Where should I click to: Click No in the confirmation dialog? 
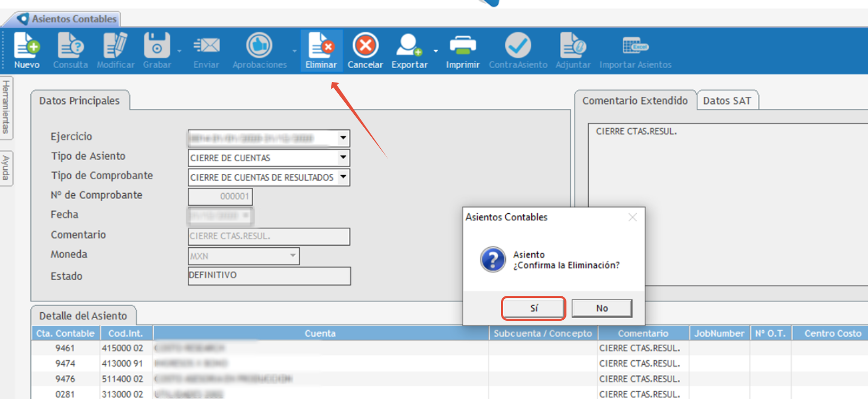point(602,308)
